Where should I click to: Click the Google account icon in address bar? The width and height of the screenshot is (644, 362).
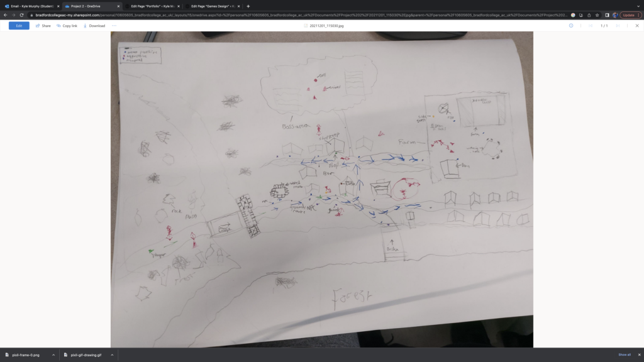coord(573,15)
